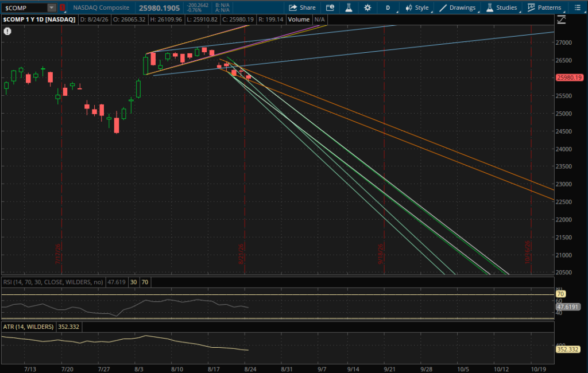Click the red symbol link number icon
Screen dimensions: 588x373
click(63, 7)
